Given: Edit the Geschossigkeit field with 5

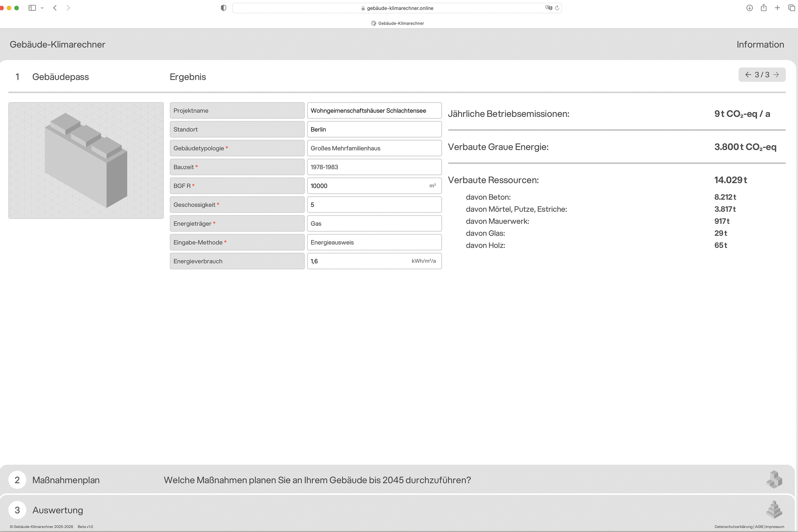Looking at the screenshot, I should point(374,204).
